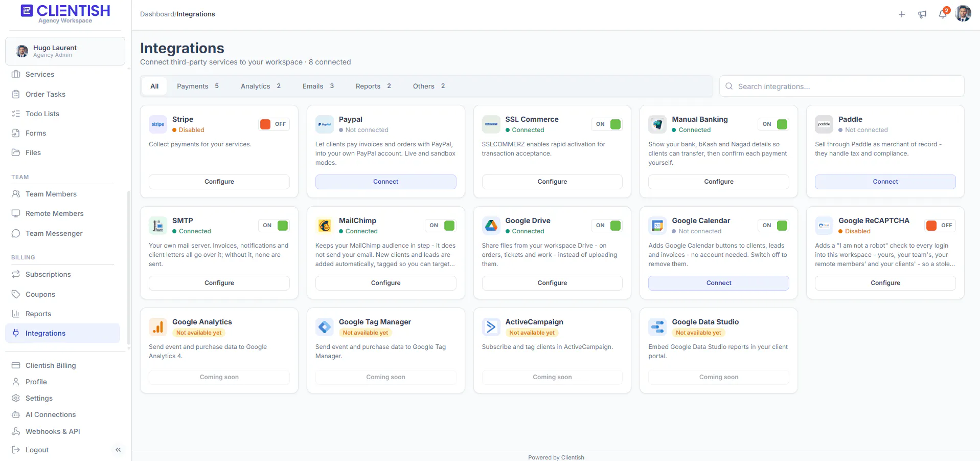This screenshot has height=461, width=980.
Task: Toggle the Stripe integration on
Action: pyautogui.click(x=275, y=124)
